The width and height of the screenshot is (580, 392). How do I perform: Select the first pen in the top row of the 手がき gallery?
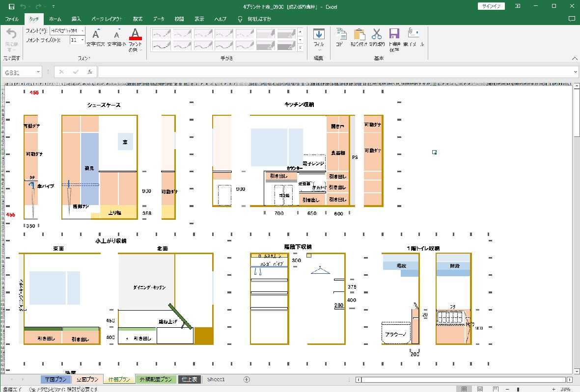(x=161, y=34)
